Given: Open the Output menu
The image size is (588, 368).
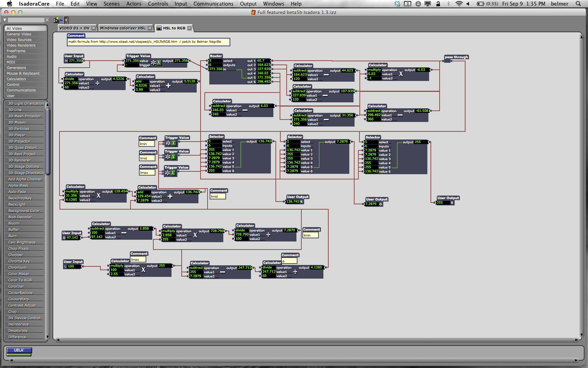Looking at the screenshot, I should pos(248,4).
